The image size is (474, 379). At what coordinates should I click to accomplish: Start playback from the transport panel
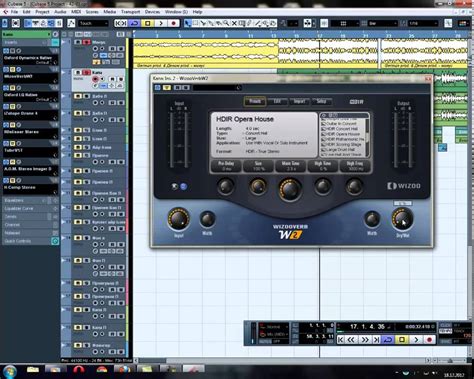(416, 340)
